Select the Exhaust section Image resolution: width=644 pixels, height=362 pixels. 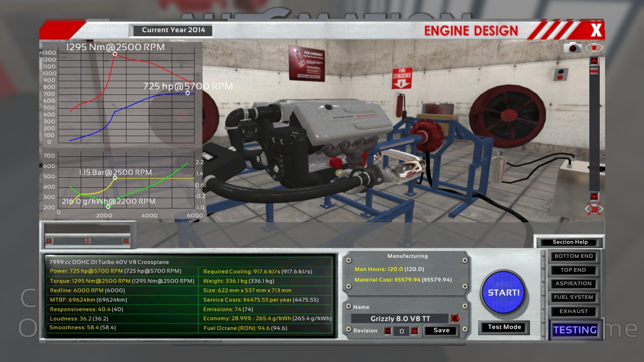573,311
